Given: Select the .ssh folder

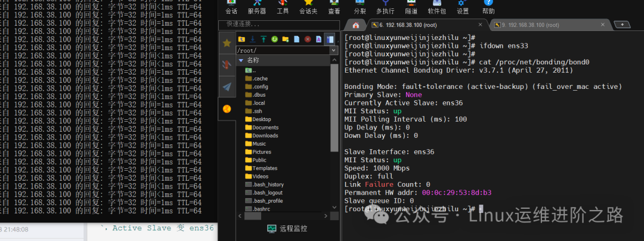Looking at the screenshot, I should click(253, 112).
